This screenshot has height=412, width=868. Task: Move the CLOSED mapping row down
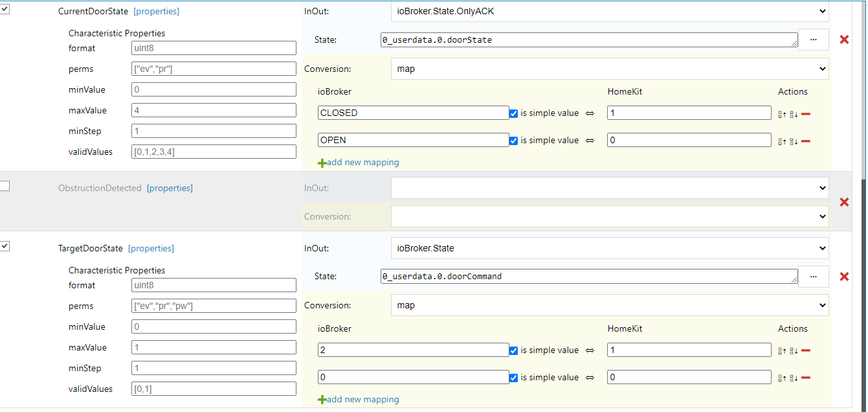[x=794, y=114]
